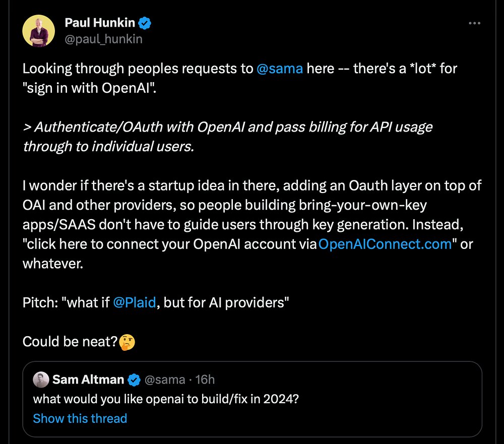Screen dimensions: 504x444
Task: Click the "Looking through peoples requests" opening line
Action: click(x=136, y=69)
